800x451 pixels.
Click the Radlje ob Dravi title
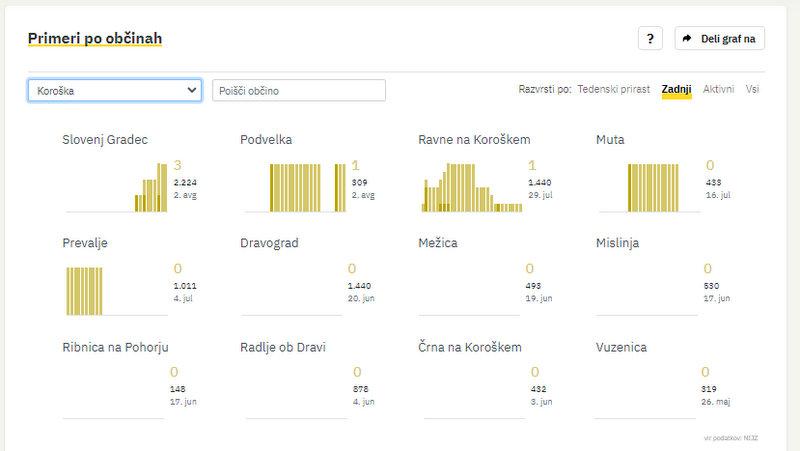coord(283,347)
